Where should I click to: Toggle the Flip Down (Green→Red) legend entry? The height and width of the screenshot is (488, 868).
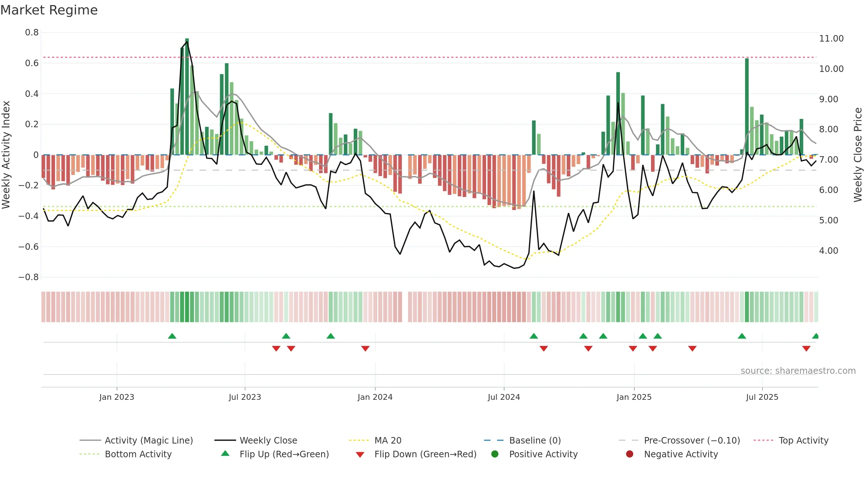(416, 454)
